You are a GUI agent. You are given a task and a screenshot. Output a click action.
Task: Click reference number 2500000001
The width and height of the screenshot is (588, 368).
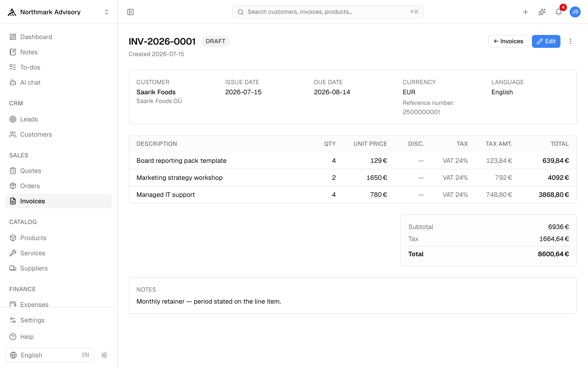[421, 112]
